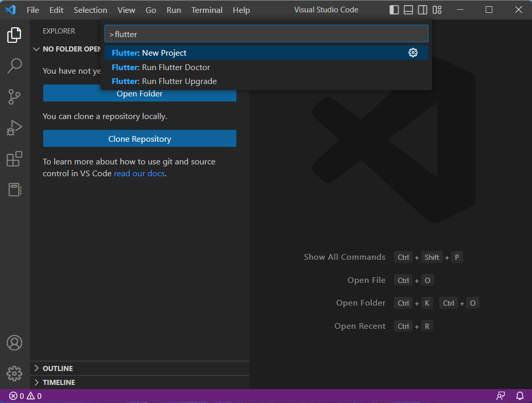The width and height of the screenshot is (532, 403).
Task: Open the notifications bell in status bar
Action: pos(520,396)
